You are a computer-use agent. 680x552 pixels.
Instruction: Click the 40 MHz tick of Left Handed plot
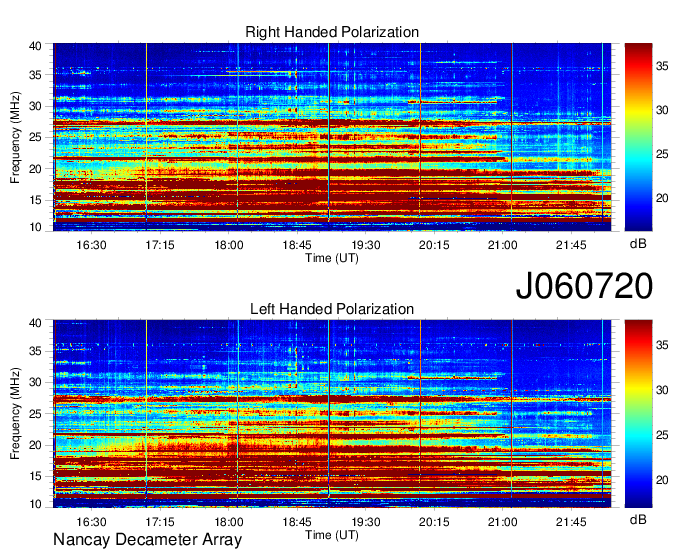point(35,323)
